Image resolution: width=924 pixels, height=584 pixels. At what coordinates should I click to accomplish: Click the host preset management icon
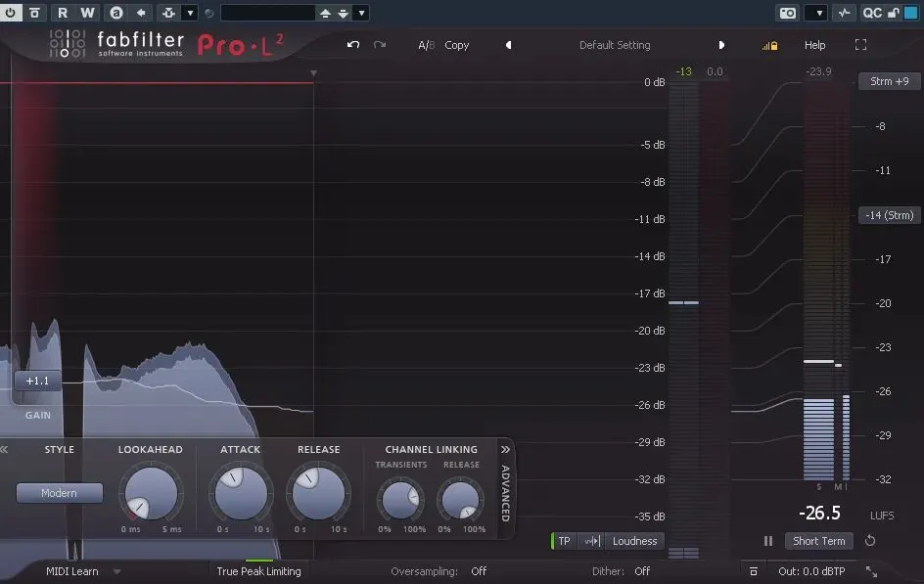point(168,13)
